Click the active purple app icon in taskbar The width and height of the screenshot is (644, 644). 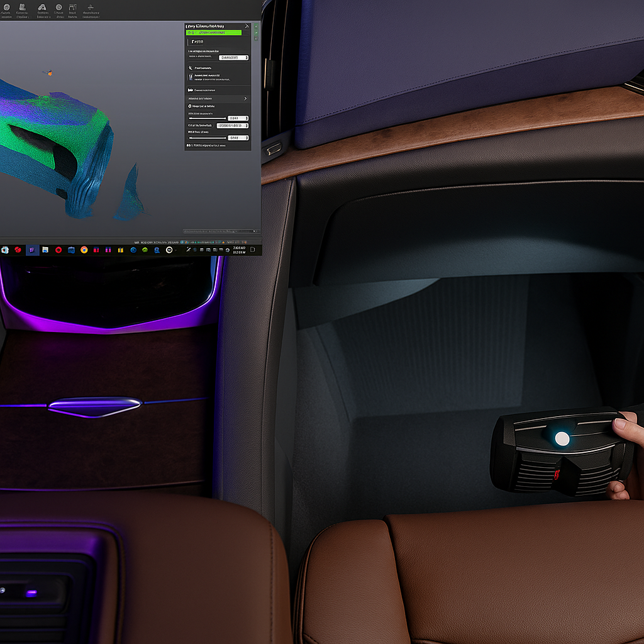click(x=31, y=250)
